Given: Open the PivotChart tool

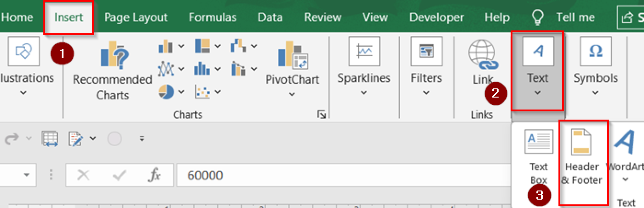Looking at the screenshot, I should [292, 56].
